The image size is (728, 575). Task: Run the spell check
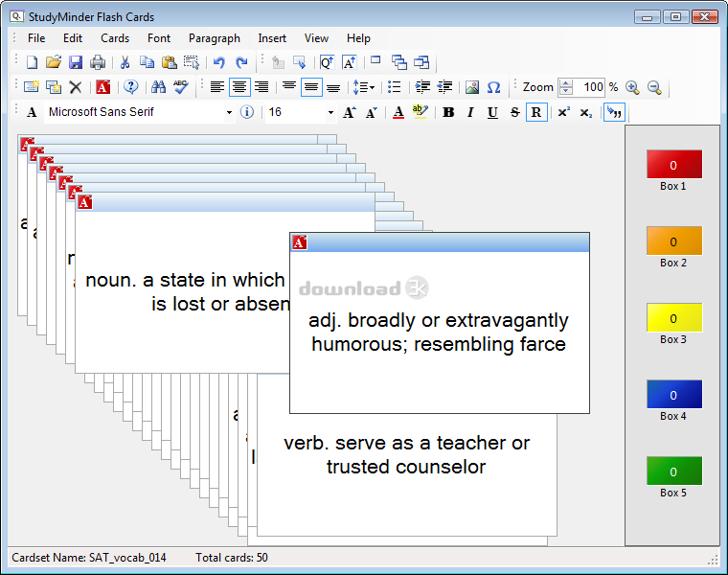click(x=181, y=87)
